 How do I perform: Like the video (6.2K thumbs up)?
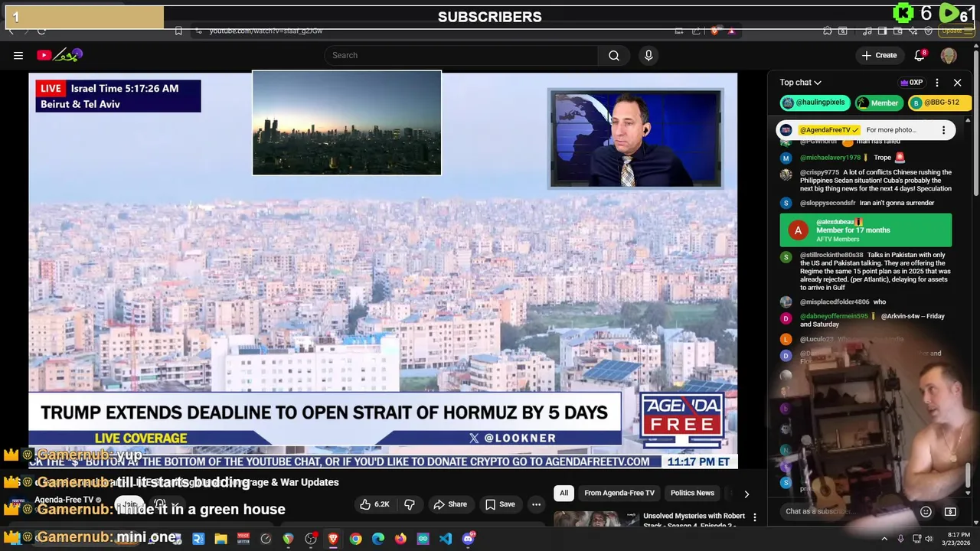(375, 504)
